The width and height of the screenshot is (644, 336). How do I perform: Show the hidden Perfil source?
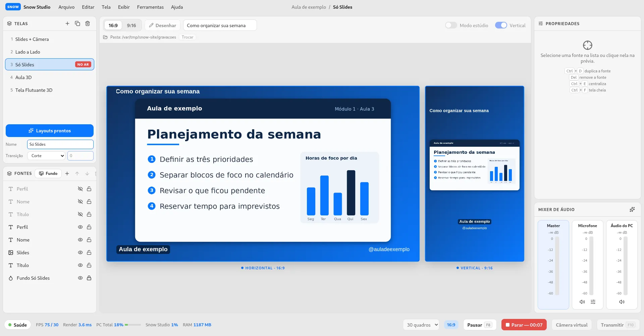point(80,189)
